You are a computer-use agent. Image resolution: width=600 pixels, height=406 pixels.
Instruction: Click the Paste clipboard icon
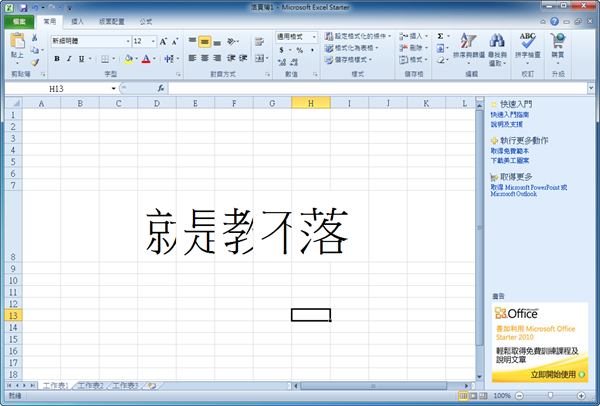17,41
